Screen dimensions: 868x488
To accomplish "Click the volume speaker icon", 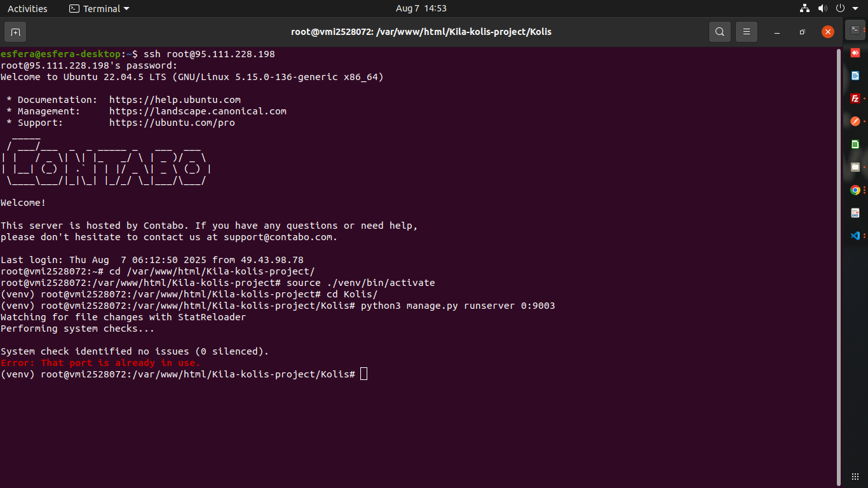I will 823,8.
